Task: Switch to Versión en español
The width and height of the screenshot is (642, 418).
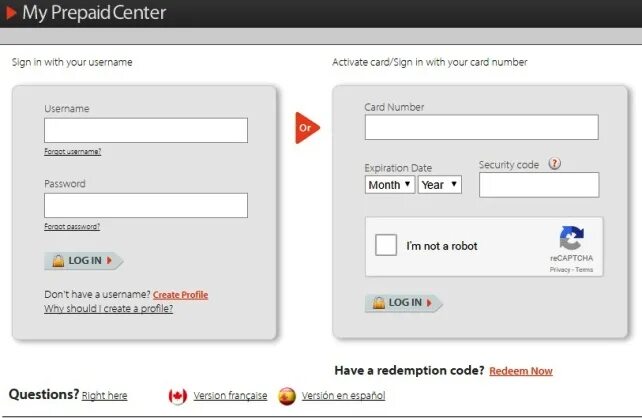Action: point(343,395)
